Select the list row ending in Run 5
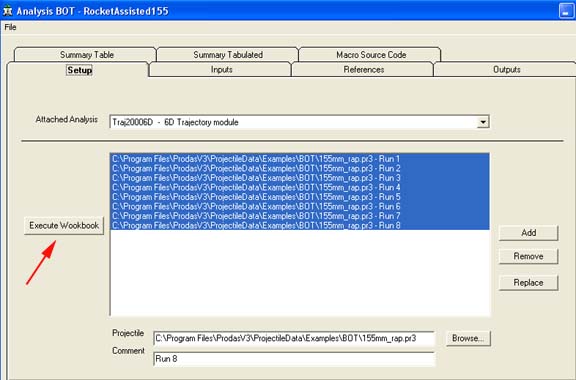 [x=300, y=197]
